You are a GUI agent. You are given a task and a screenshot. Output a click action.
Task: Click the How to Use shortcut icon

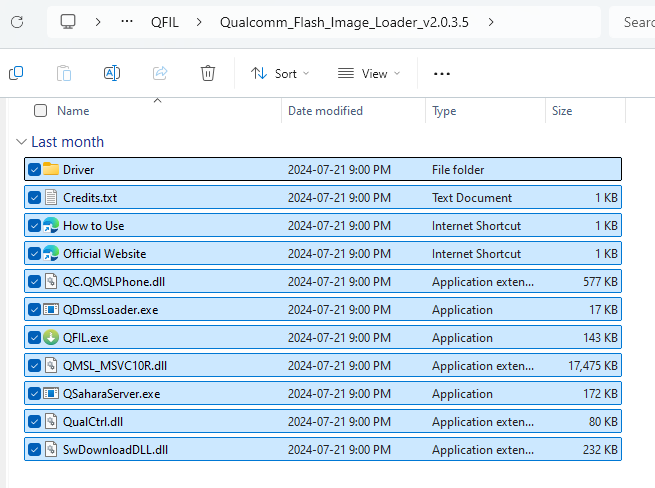51,225
